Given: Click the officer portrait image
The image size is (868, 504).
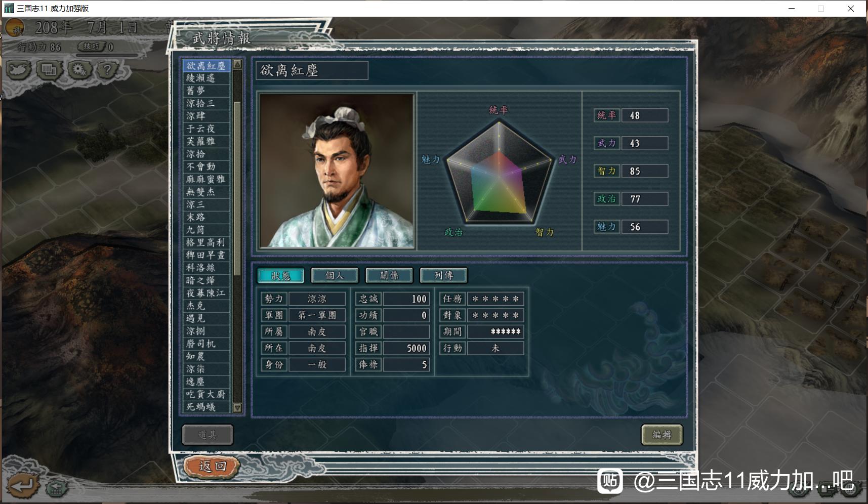Looking at the screenshot, I should coord(337,171).
